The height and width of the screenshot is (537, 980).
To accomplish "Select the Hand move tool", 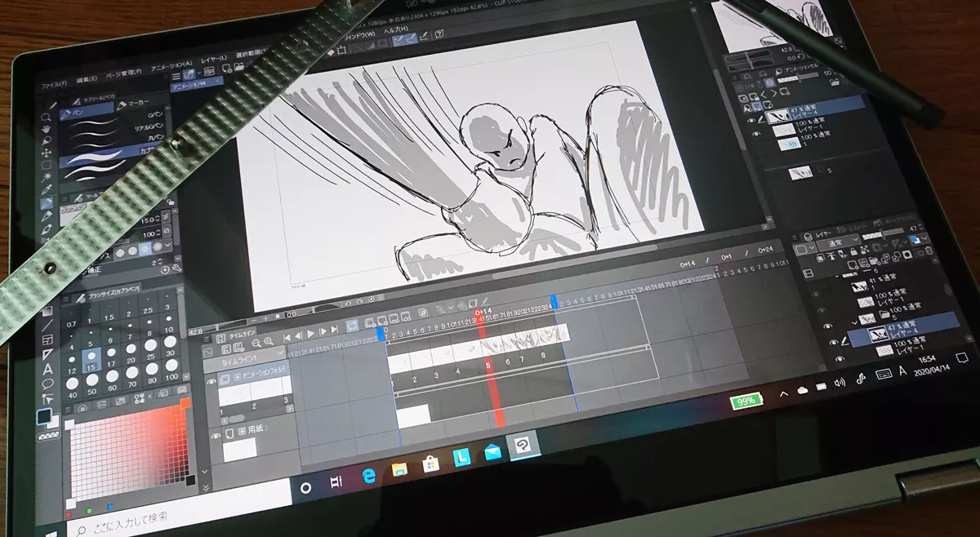I will tap(47, 129).
